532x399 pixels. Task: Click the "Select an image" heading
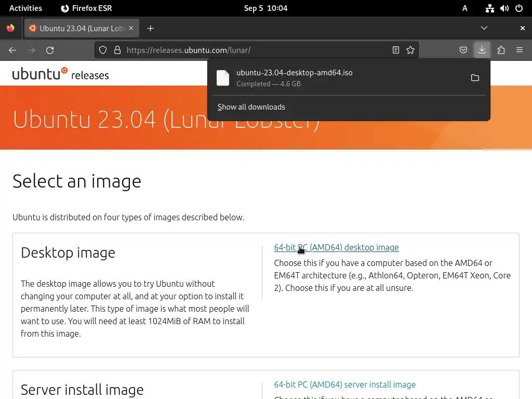pyautogui.click(x=77, y=181)
